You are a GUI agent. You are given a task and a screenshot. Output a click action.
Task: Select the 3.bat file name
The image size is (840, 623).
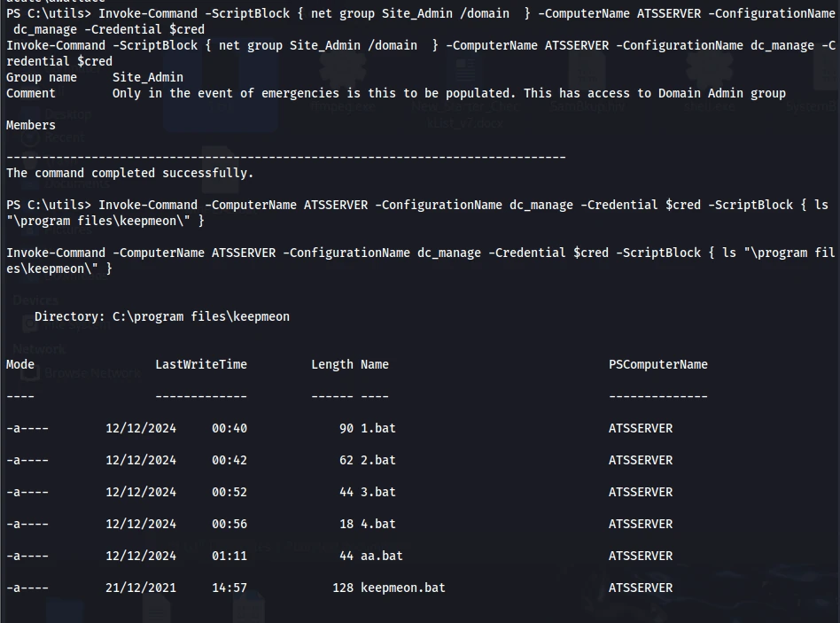[x=377, y=493]
